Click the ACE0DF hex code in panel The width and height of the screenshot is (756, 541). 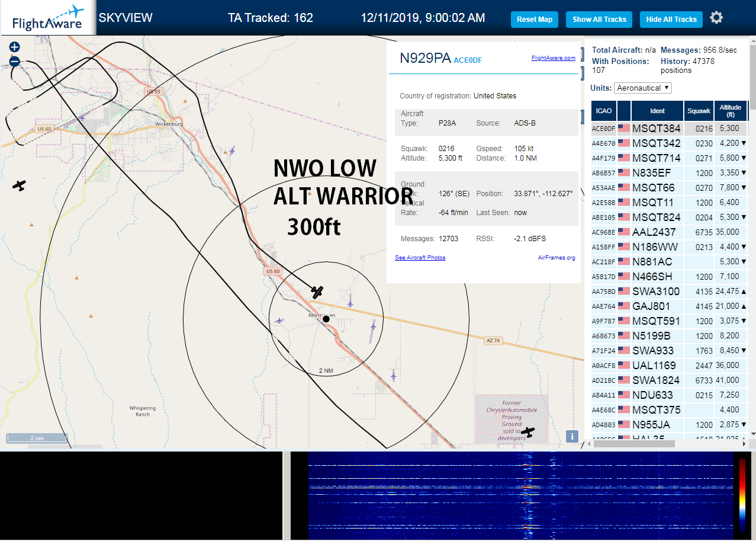click(x=468, y=60)
